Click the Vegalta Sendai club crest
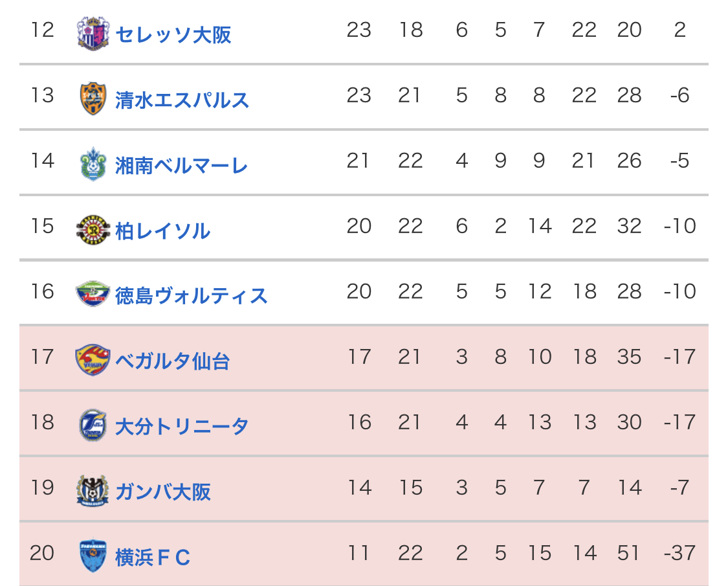The height and width of the screenshot is (586, 728). pyautogui.click(x=93, y=360)
